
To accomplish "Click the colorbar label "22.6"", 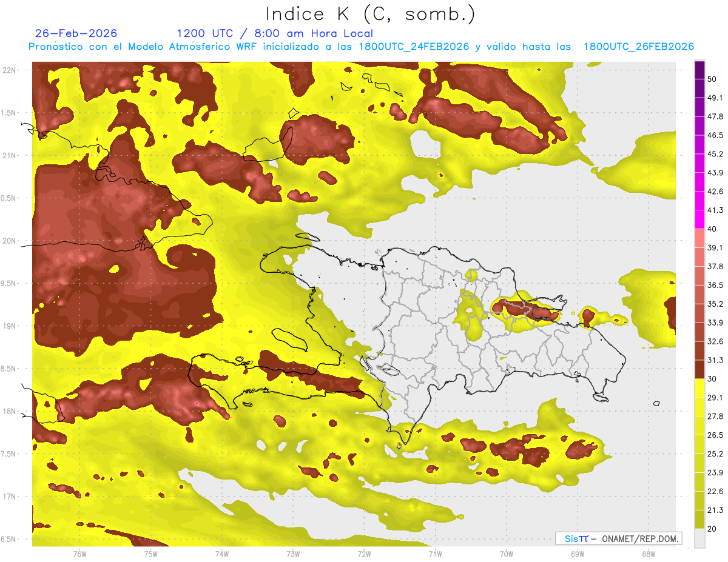I will pos(715,491).
